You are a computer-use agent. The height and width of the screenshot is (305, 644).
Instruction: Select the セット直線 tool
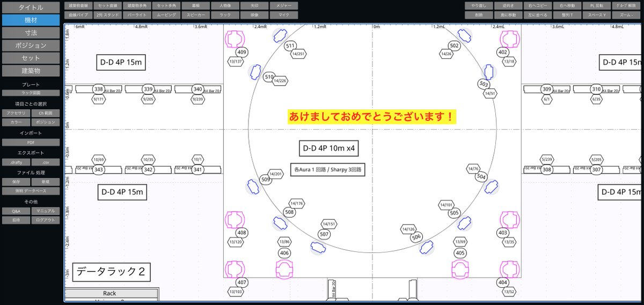tap(107, 5)
